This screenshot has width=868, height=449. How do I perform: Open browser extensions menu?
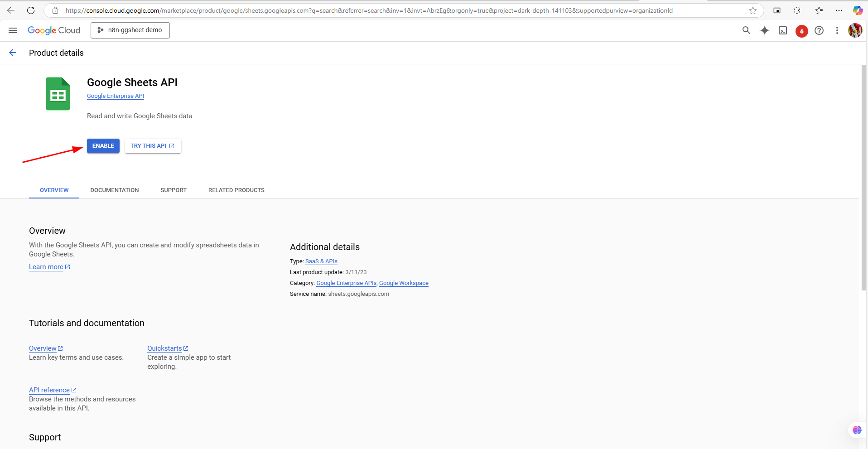click(797, 10)
